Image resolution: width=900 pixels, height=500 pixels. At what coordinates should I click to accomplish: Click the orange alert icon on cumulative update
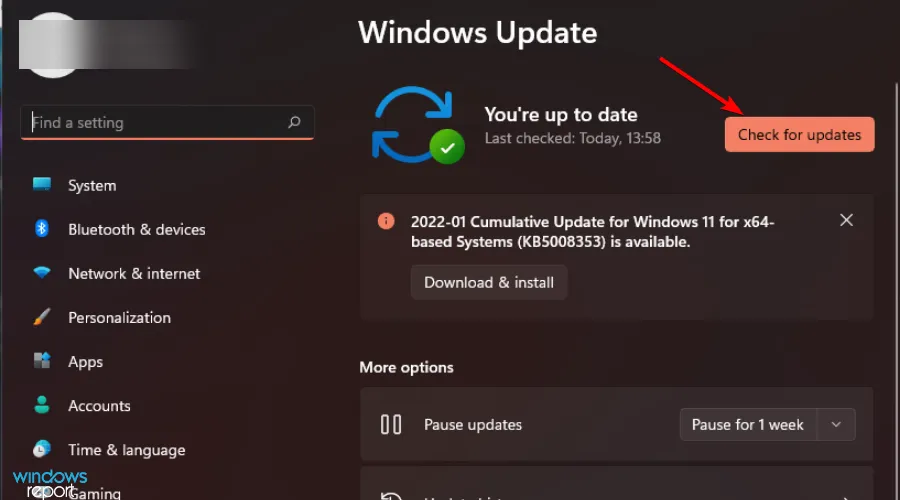[x=386, y=221]
